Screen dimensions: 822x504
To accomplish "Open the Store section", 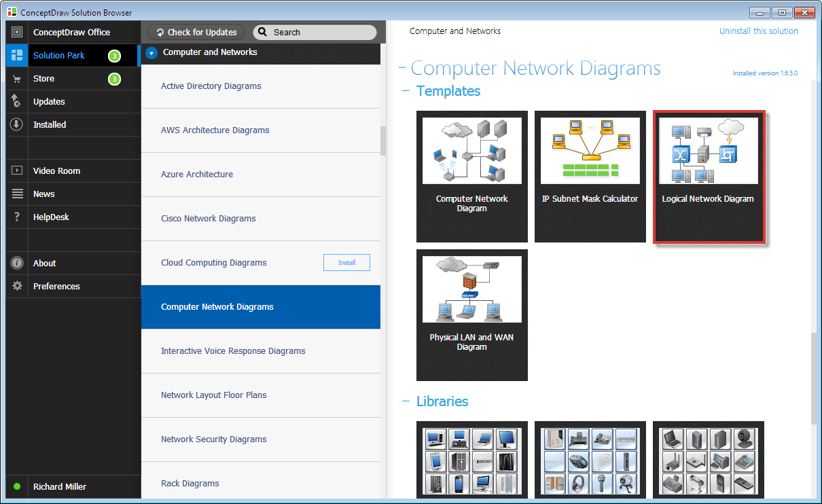I will pyautogui.click(x=73, y=78).
